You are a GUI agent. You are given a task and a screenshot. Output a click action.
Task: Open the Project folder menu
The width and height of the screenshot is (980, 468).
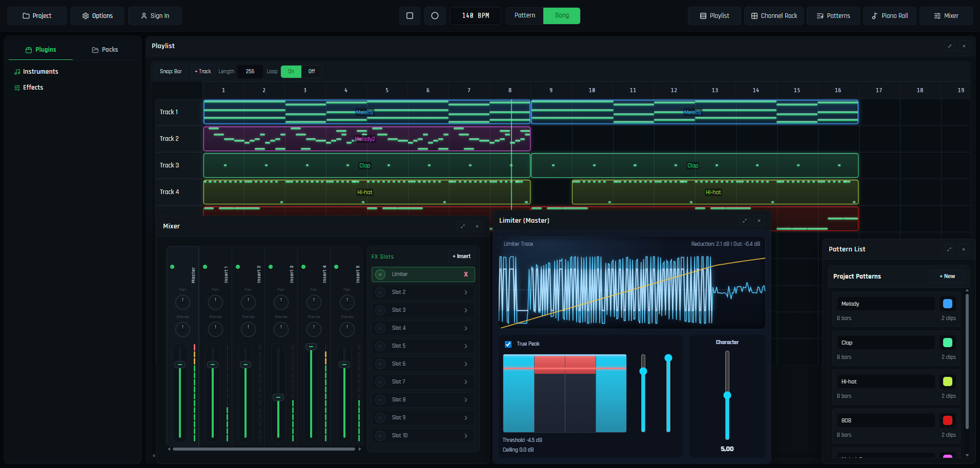37,16
